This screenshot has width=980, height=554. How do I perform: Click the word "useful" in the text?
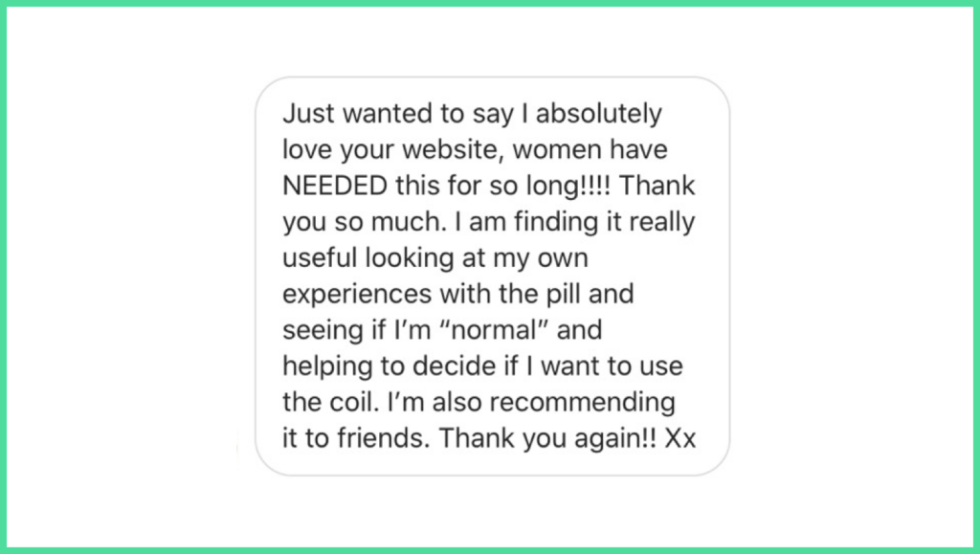(x=320, y=257)
